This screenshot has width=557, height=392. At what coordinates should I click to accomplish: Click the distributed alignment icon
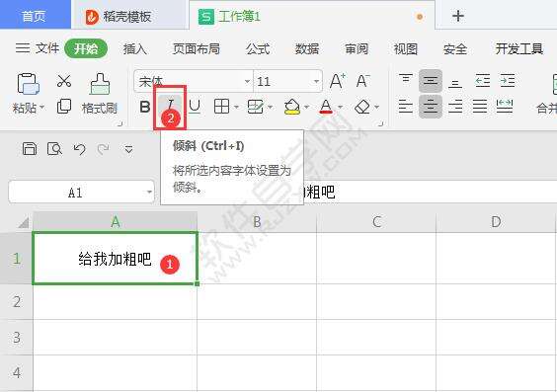(505, 107)
